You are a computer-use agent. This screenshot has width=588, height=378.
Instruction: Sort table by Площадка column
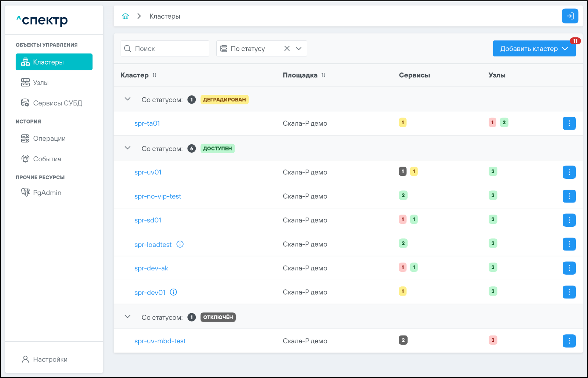click(x=323, y=75)
